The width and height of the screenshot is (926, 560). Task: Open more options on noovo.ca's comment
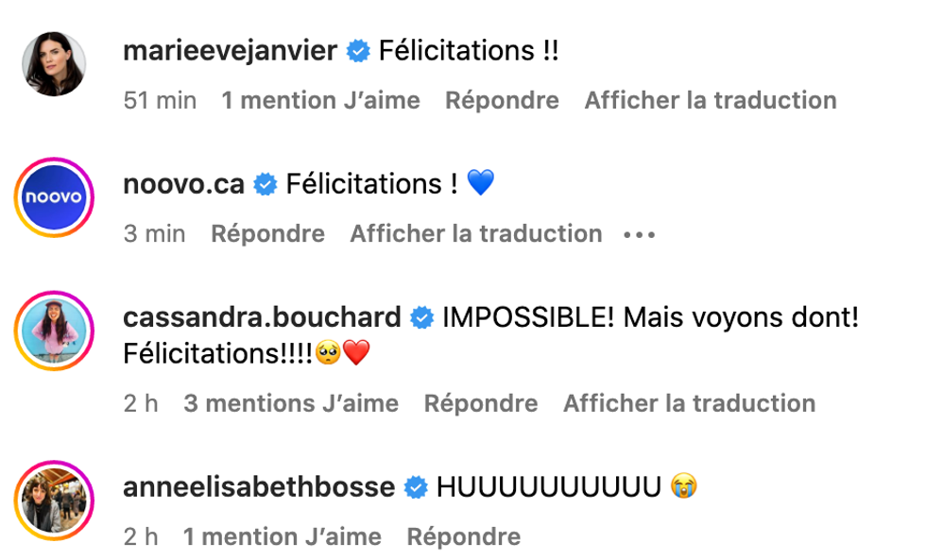(x=638, y=233)
